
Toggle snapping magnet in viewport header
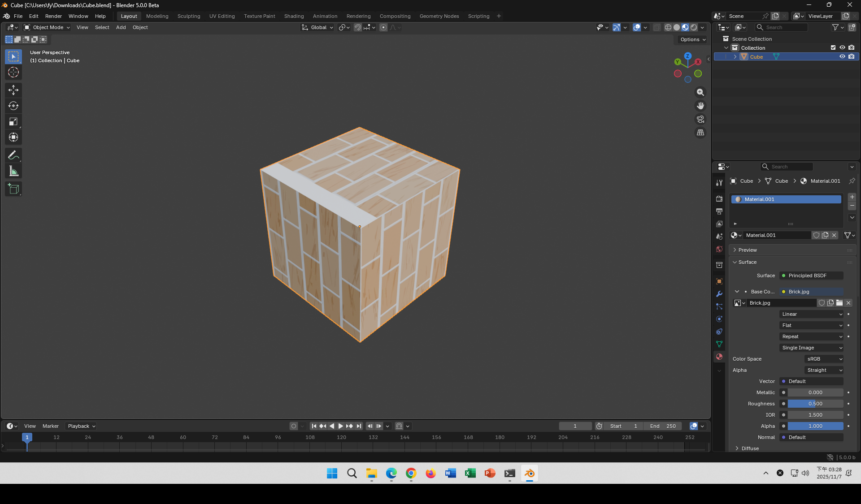[x=358, y=27]
